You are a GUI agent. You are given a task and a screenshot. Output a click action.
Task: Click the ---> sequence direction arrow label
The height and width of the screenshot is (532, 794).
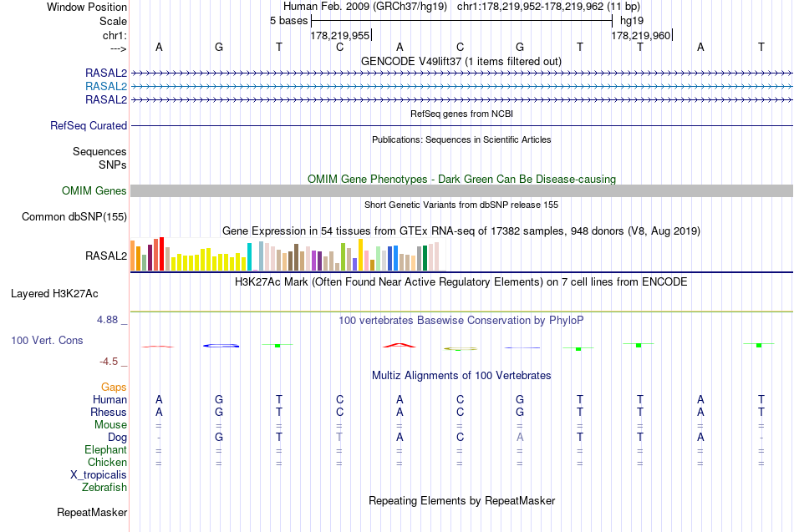[118, 48]
